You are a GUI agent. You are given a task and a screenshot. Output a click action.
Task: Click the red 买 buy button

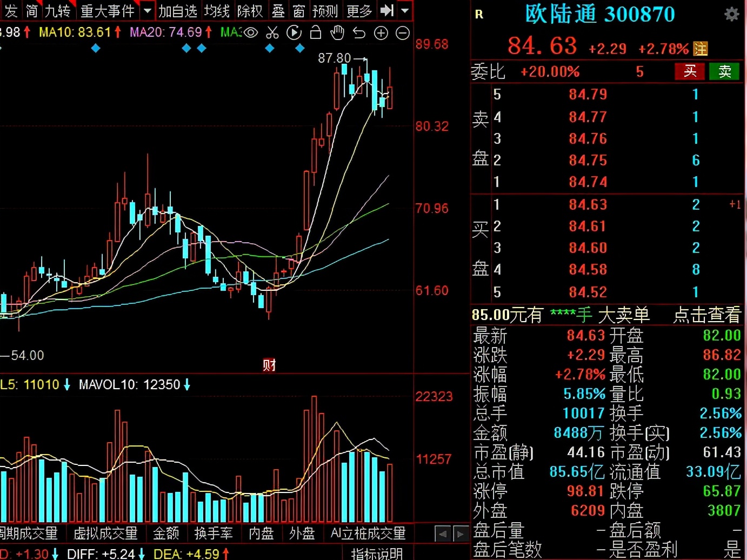pyautogui.click(x=690, y=71)
